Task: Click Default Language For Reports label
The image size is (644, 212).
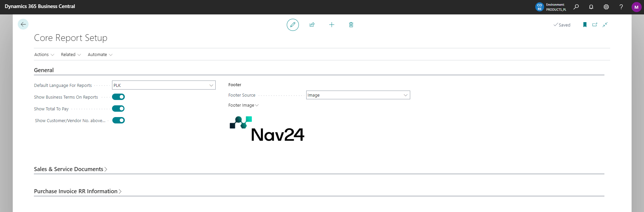Action: coord(63,86)
